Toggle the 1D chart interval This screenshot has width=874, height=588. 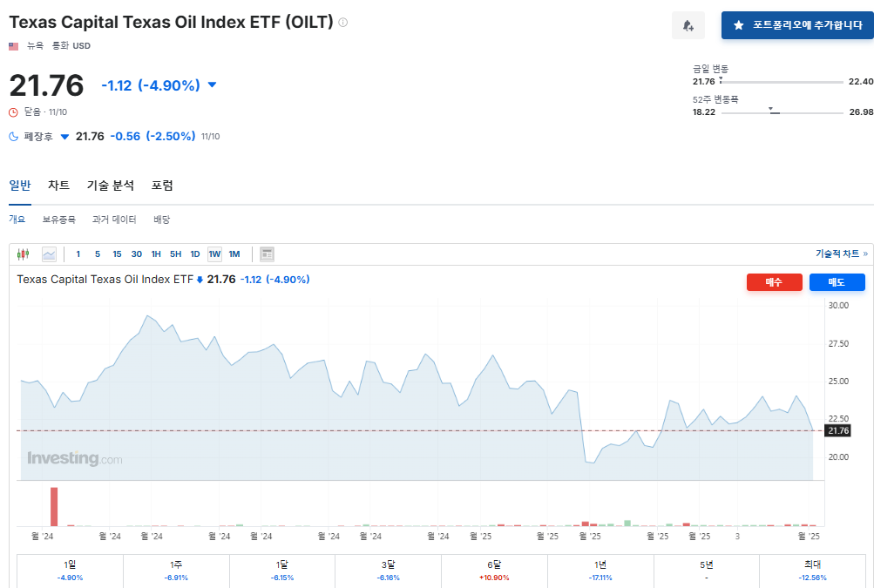(x=195, y=253)
